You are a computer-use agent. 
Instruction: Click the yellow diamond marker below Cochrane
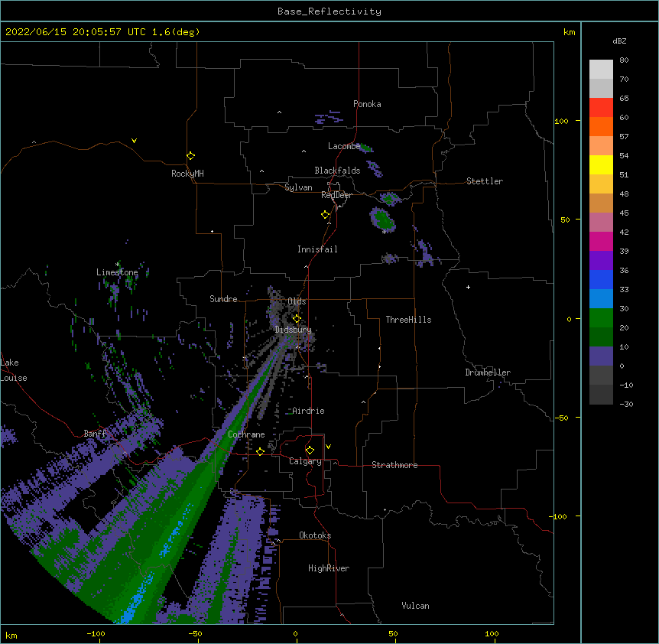[x=260, y=451]
